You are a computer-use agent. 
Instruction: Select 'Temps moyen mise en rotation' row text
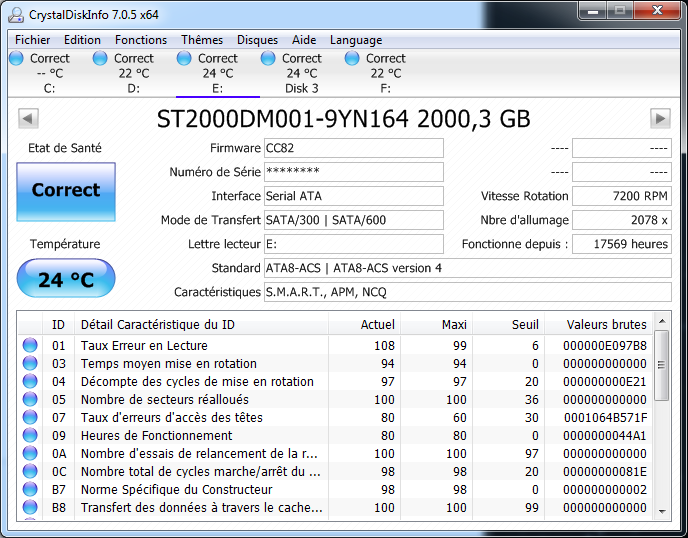coord(168,364)
